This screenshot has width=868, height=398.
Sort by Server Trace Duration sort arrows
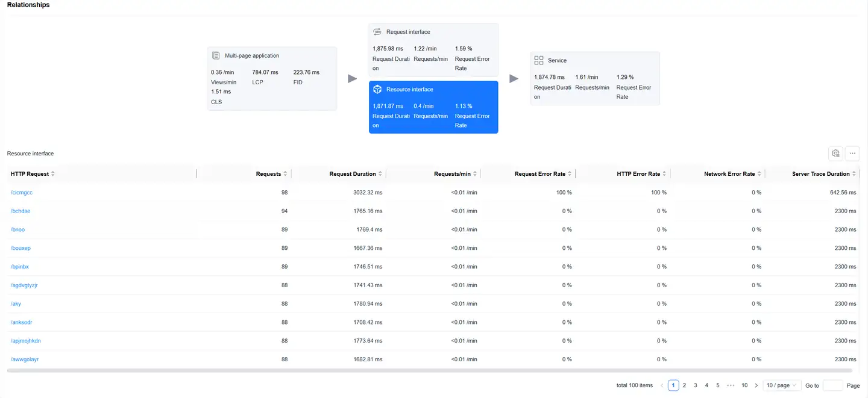pos(854,174)
